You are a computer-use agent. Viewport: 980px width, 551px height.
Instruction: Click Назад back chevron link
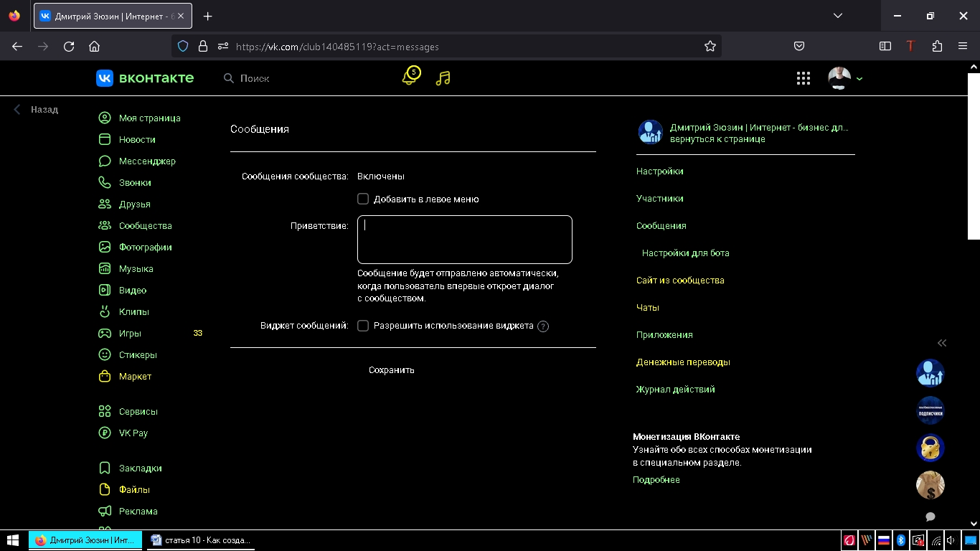tap(36, 110)
